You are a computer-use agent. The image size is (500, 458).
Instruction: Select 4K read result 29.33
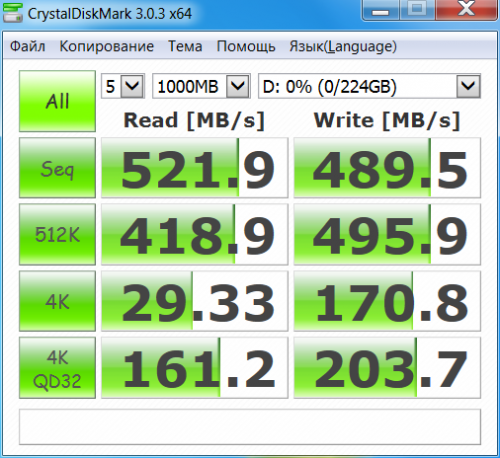[x=194, y=301]
